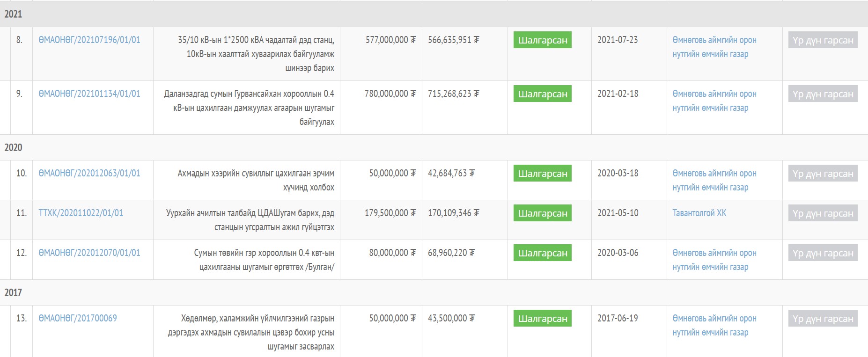868x357 pixels.
Task: Toggle the 2020 year group header
Action: 13,148
